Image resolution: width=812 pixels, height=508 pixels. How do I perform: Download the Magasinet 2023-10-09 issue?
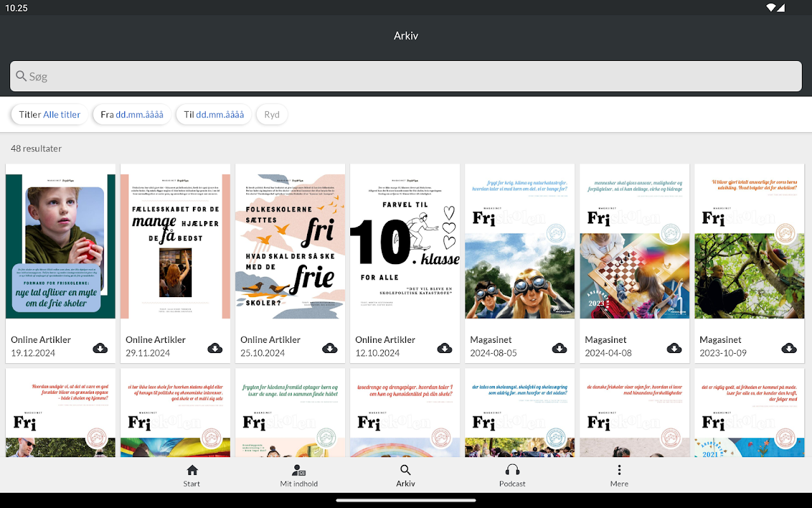click(x=789, y=348)
